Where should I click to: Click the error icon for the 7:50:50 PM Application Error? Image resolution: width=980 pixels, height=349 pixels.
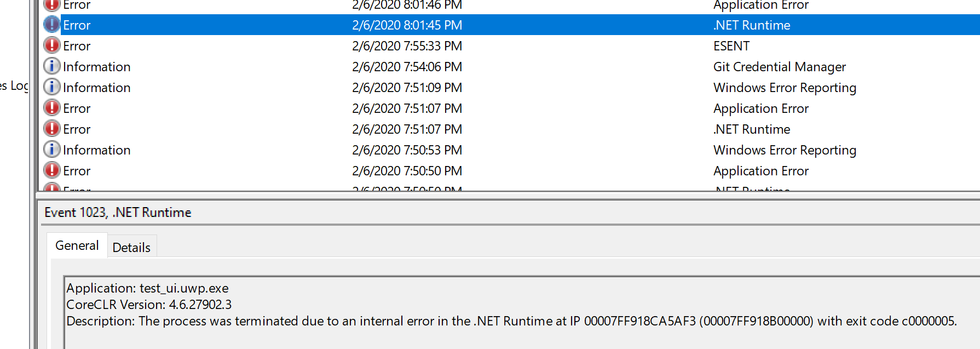52,170
